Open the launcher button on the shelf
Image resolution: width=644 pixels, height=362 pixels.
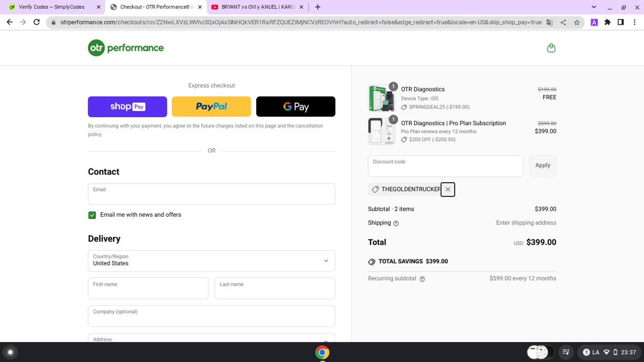pos(10,352)
